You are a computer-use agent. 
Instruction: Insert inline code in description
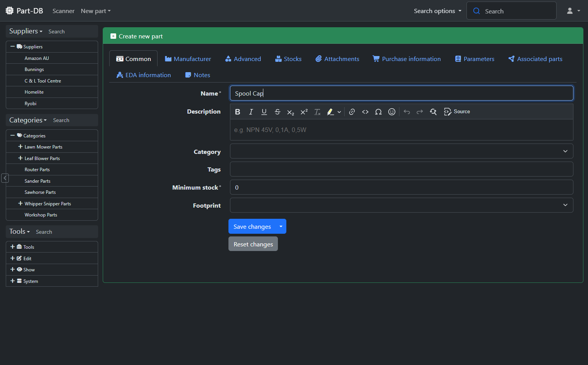[365, 112]
